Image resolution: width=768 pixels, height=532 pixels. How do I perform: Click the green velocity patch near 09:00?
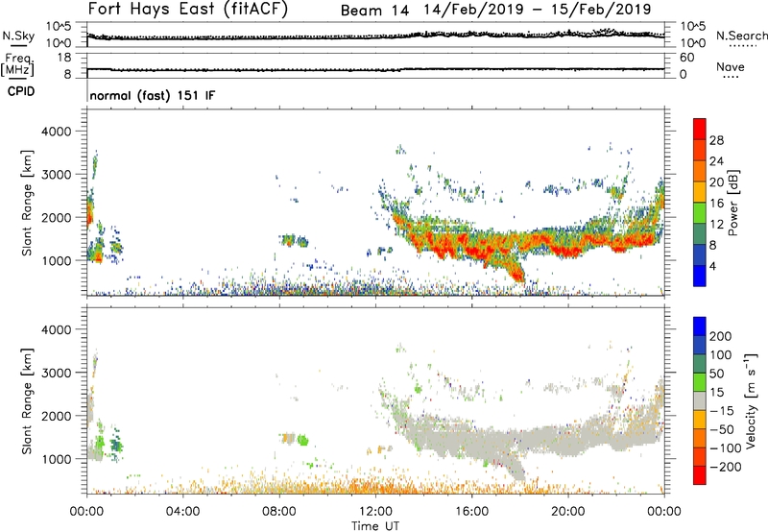tap(302, 440)
